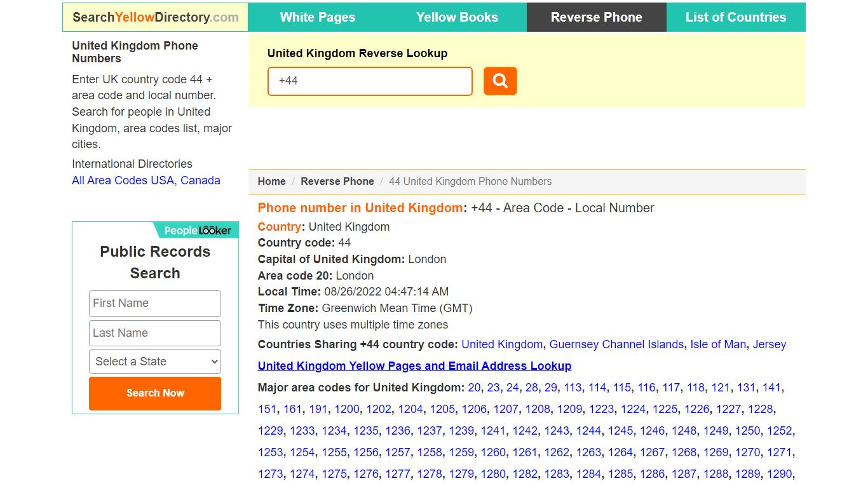This screenshot has height=488, width=868.
Task: Click the Last Name field
Action: pos(155,333)
